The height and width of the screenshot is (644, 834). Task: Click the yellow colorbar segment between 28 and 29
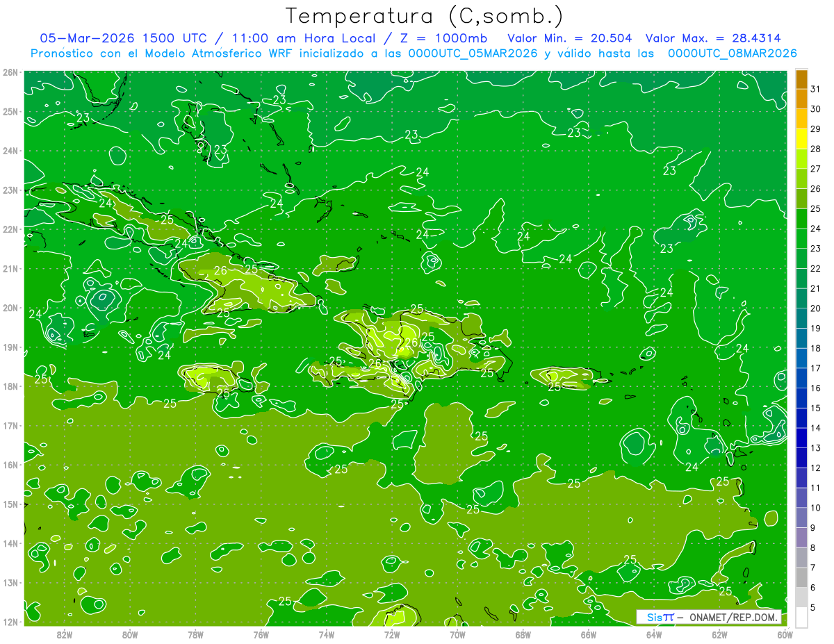(x=801, y=140)
